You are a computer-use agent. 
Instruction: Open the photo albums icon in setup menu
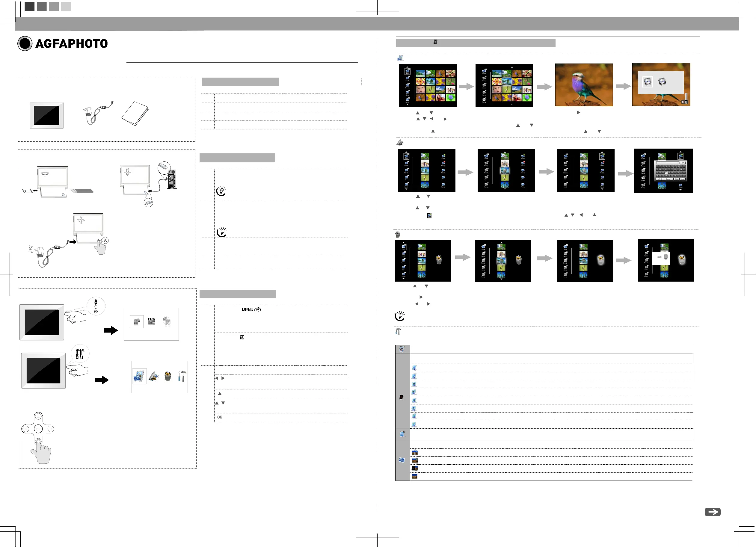click(139, 376)
